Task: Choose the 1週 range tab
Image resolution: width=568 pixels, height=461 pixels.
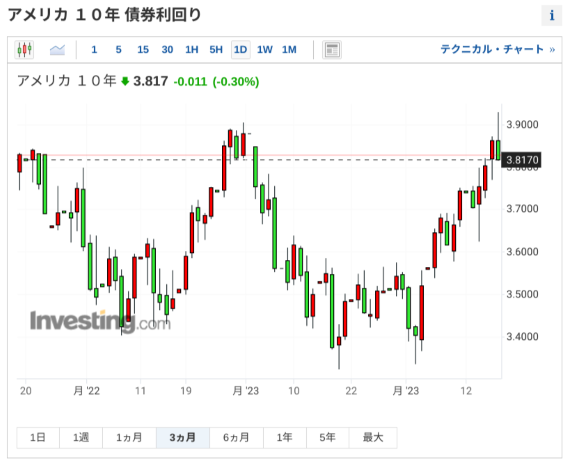Action: tap(81, 437)
